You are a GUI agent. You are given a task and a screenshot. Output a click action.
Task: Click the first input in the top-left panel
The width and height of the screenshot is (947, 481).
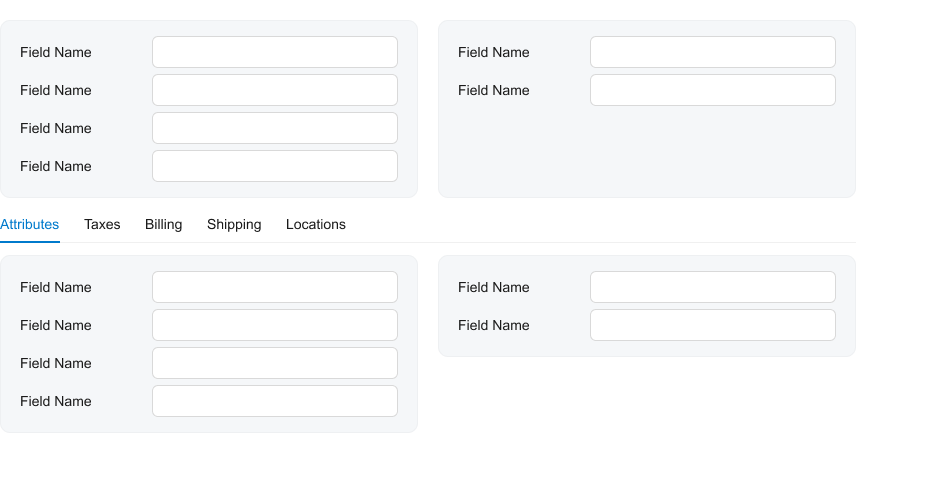[275, 52]
